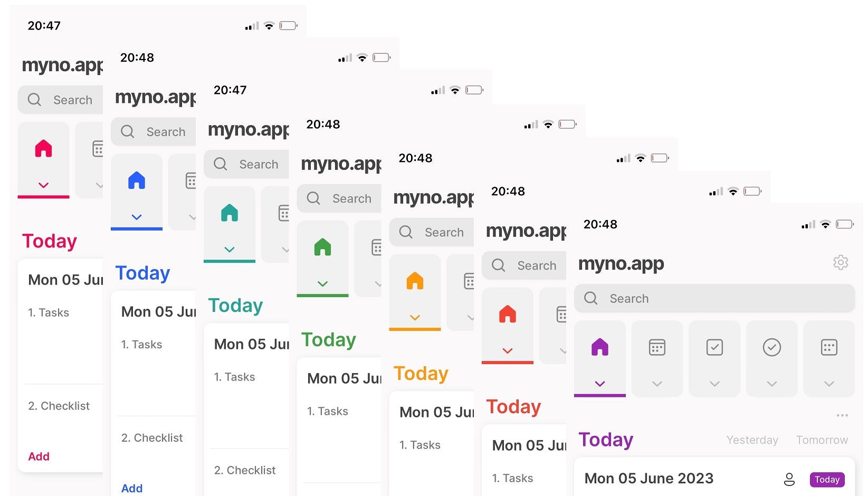Focus the Search field in teal screen
The image size is (868, 496).
pyautogui.click(x=246, y=164)
